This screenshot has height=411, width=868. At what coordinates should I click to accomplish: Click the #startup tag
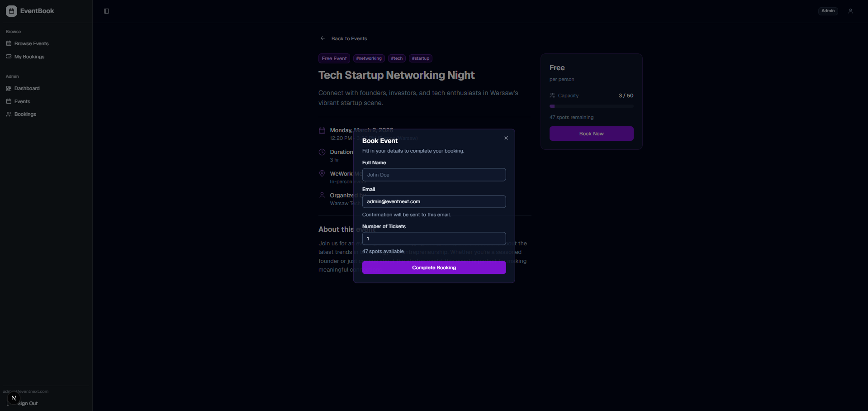tap(420, 58)
